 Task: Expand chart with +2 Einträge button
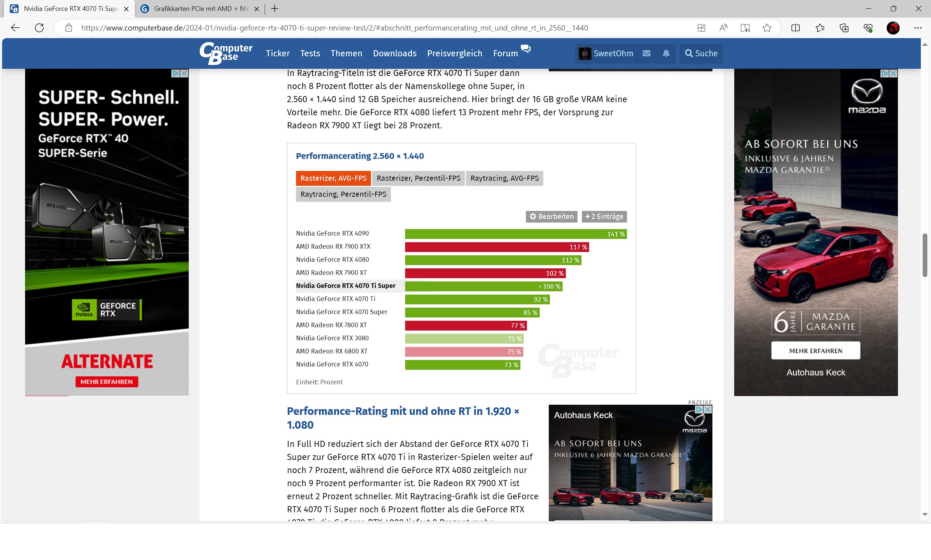[604, 217]
